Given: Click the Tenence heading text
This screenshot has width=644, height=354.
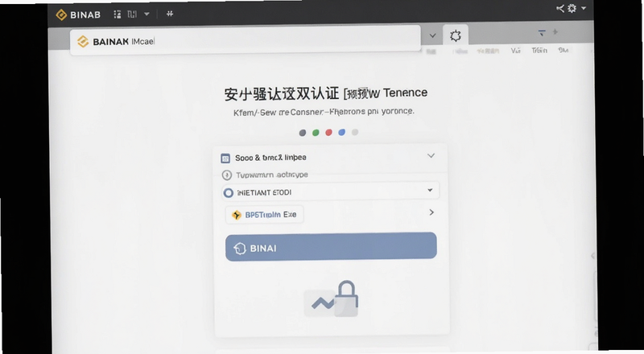Looking at the screenshot, I should pos(406,93).
